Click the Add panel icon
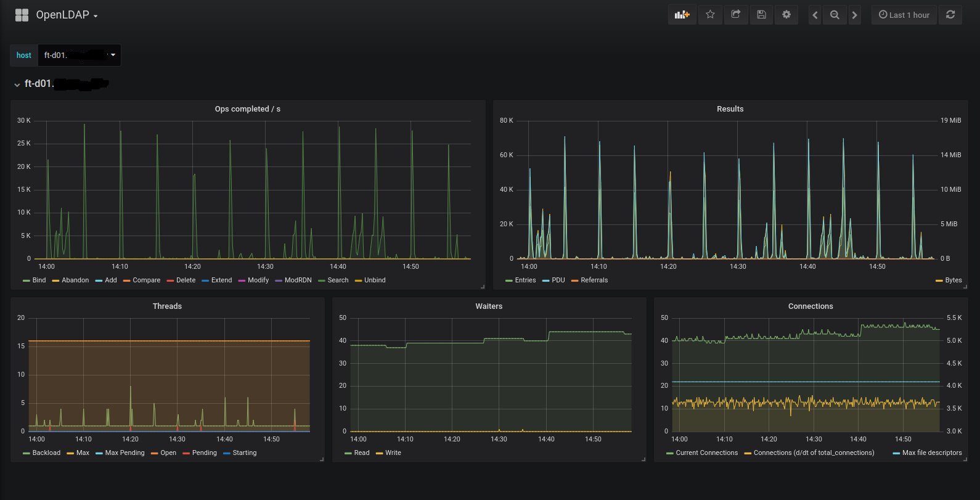Image resolution: width=980 pixels, height=500 pixels. (x=682, y=15)
